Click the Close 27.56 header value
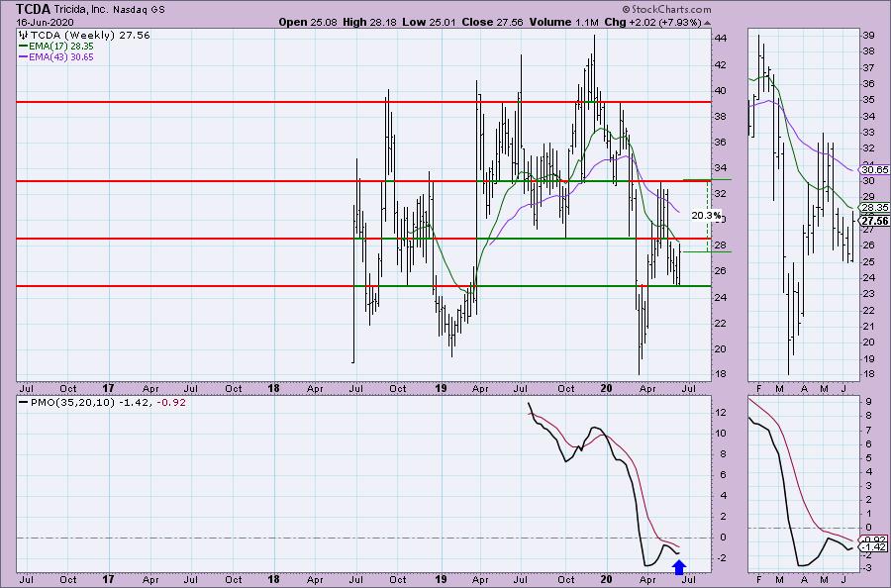Image resolution: width=891 pixels, height=588 pixels. point(492,22)
